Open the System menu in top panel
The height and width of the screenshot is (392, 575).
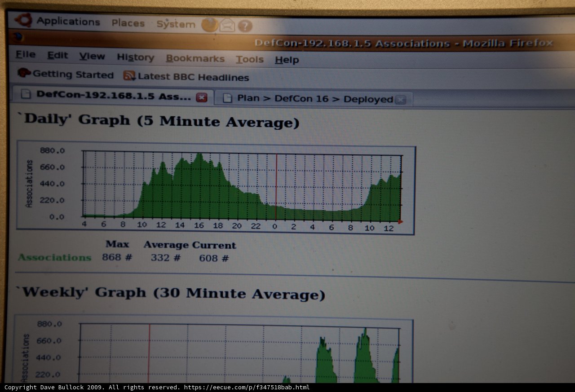click(x=176, y=24)
